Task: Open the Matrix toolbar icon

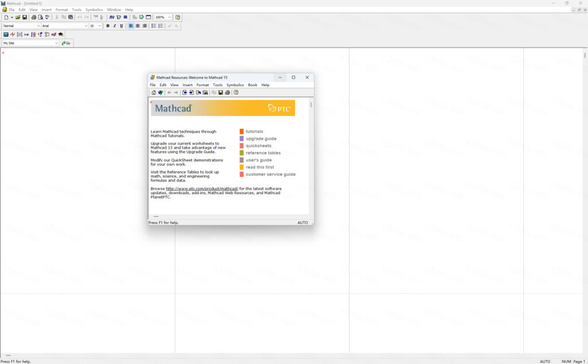Action: [x=20, y=34]
